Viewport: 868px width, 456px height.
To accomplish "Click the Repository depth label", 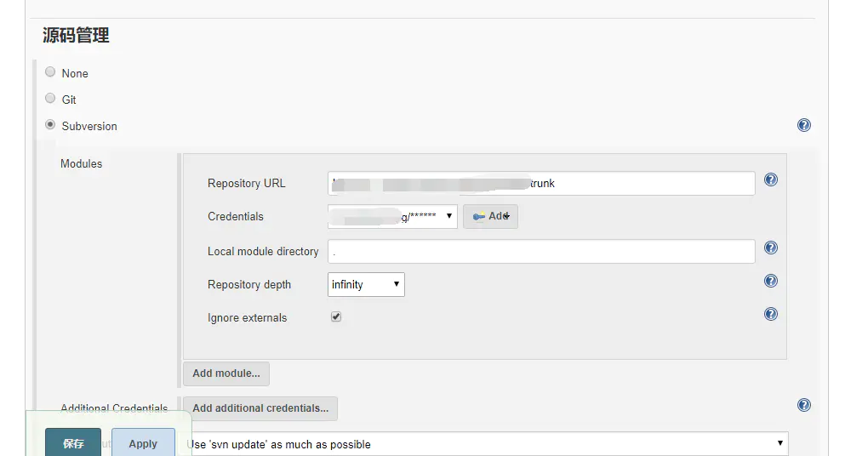I will (x=249, y=284).
